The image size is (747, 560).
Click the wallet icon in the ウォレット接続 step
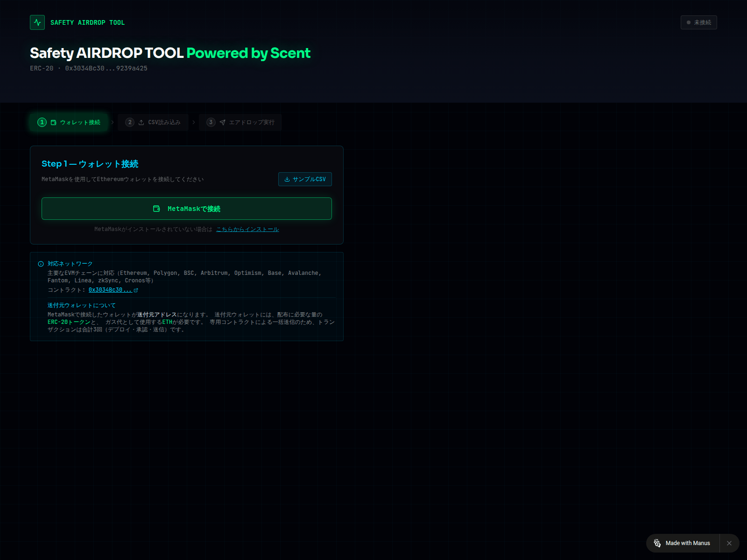pyautogui.click(x=54, y=123)
